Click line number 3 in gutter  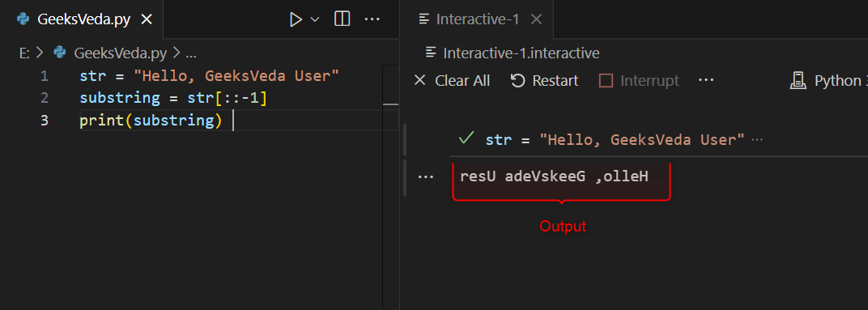45,120
